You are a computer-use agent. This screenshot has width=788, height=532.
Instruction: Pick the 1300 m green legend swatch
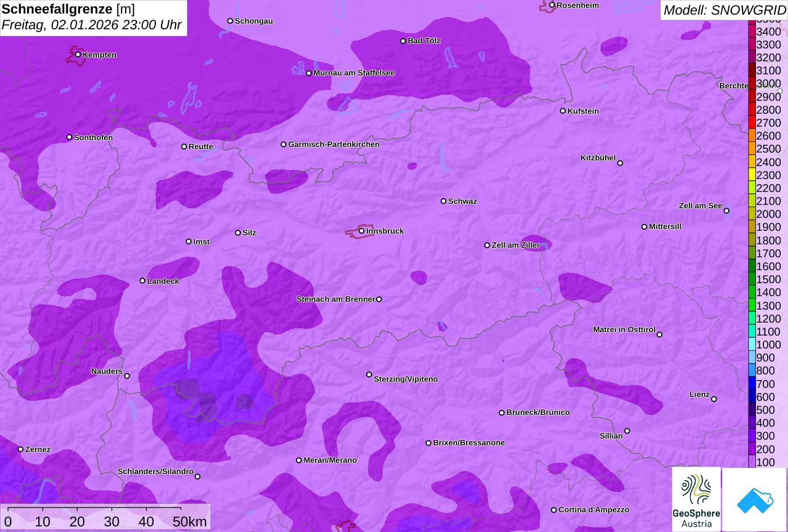pyautogui.click(x=752, y=306)
